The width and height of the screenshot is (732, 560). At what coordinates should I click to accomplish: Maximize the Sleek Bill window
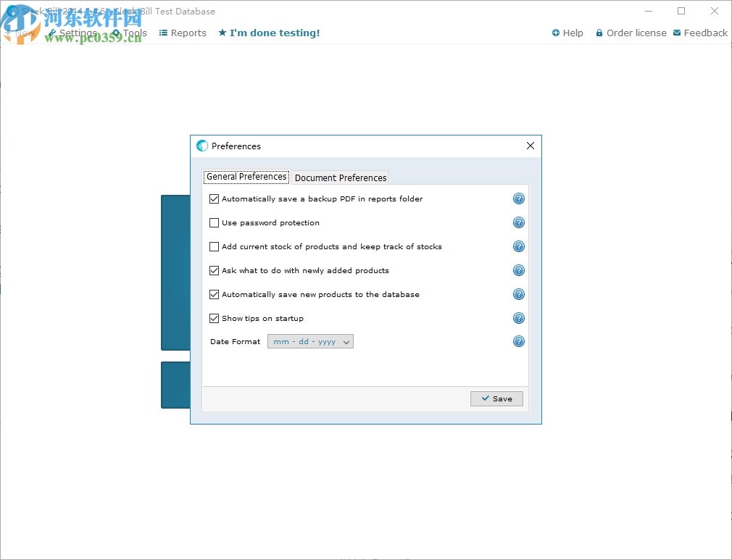click(x=681, y=11)
